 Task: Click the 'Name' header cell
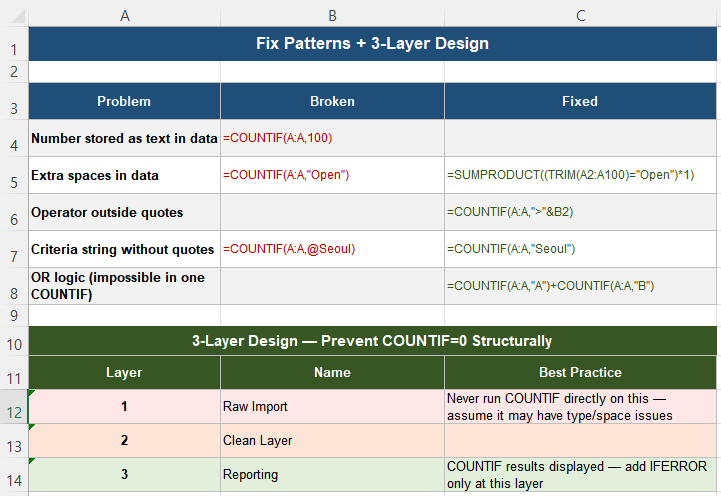click(332, 372)
